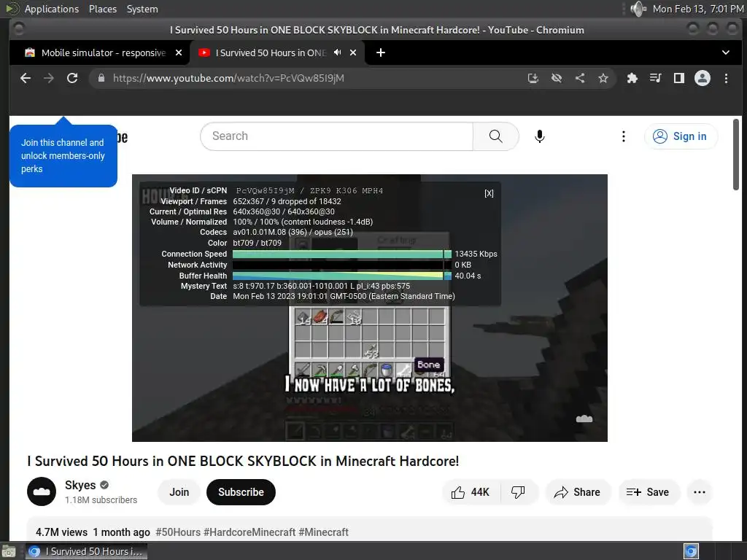Toggle the browser side panel icon
This screenshot has width=747, height=560.
click(x=679, y=78)
